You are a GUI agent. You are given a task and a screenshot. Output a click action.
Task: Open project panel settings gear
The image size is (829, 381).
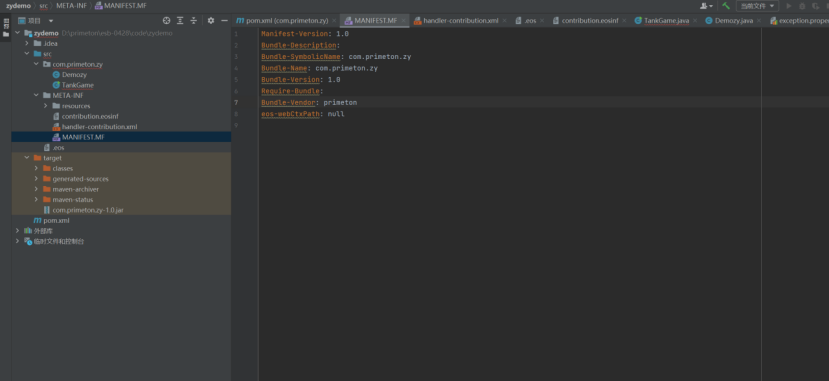coord(211,21)
